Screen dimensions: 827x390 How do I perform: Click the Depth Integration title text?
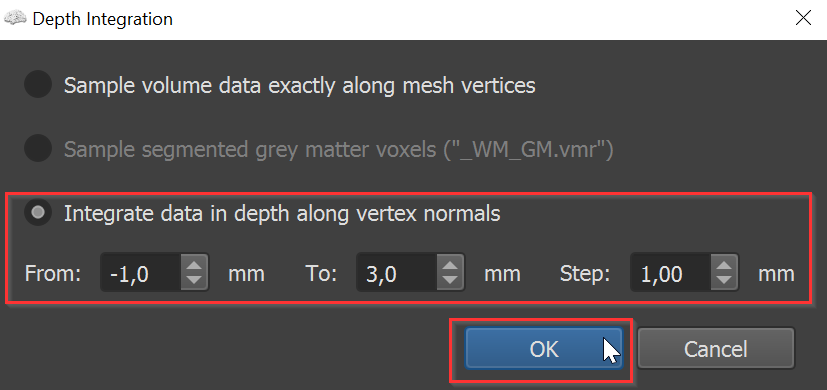click(102, 20)
